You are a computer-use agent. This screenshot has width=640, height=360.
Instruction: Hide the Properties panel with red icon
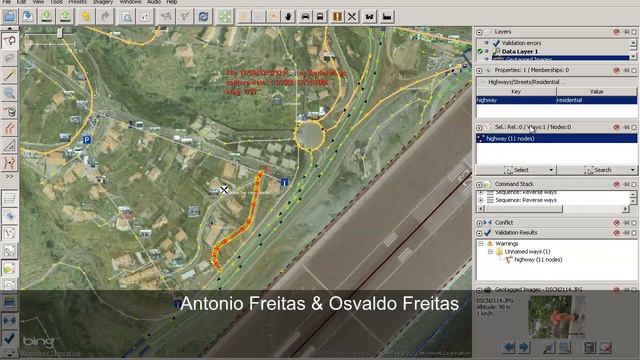[616, 71]
